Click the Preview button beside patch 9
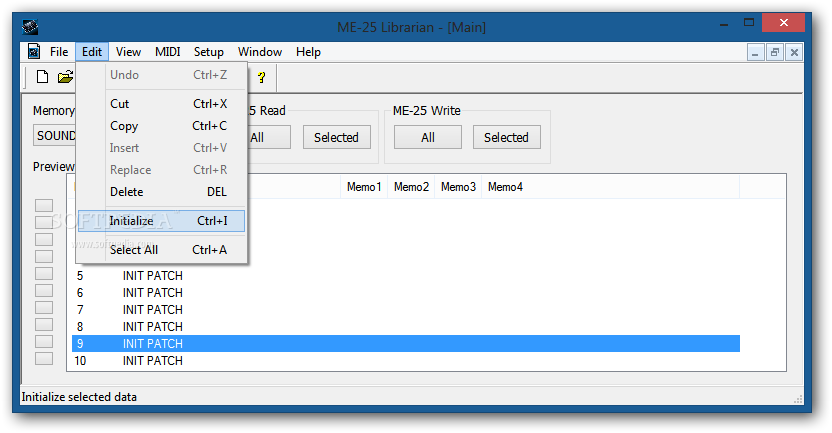Viewport: 832px width, 433px height. pos(44,341)
